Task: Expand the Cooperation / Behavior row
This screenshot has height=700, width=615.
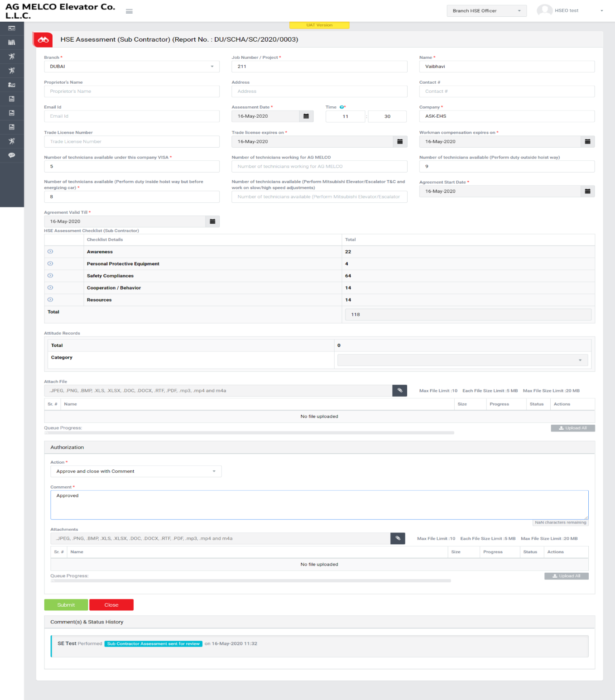Action: (50, 288)
